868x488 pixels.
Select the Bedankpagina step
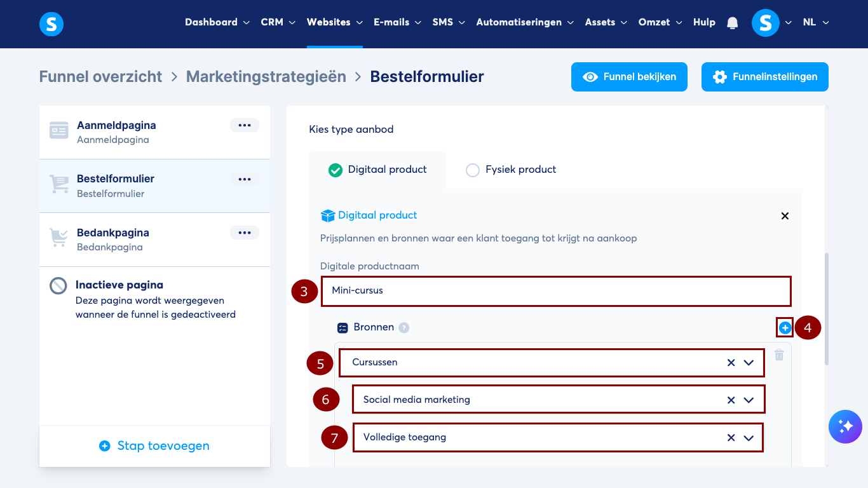click(x=154, y=240)
